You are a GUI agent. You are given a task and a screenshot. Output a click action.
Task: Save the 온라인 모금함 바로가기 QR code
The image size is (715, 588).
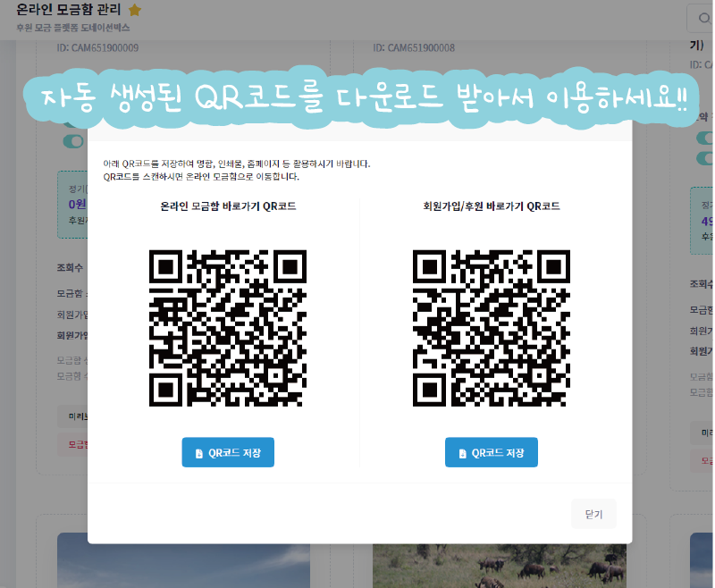[228, 453]
